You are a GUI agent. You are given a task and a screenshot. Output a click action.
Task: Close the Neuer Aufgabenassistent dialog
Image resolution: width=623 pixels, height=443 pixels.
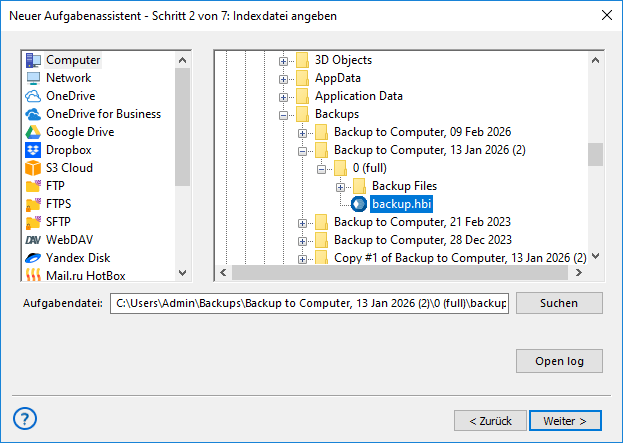click(x=607, y=15)
